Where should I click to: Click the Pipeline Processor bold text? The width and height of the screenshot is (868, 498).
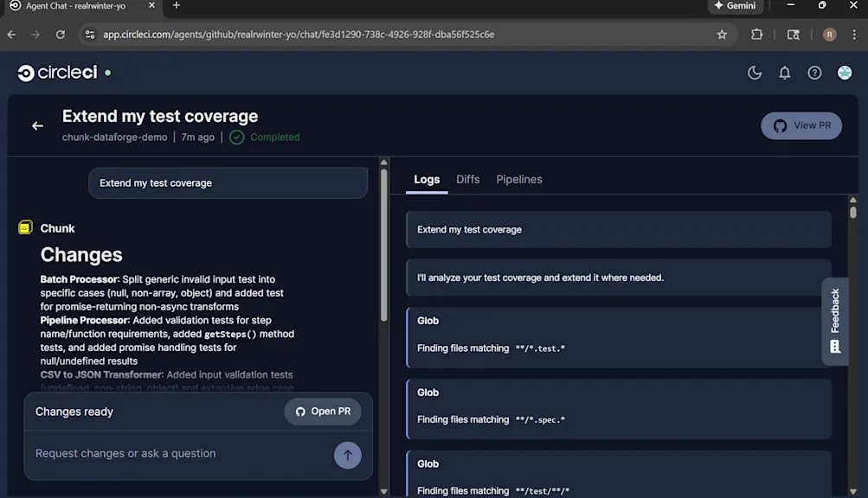click(86, 321)
